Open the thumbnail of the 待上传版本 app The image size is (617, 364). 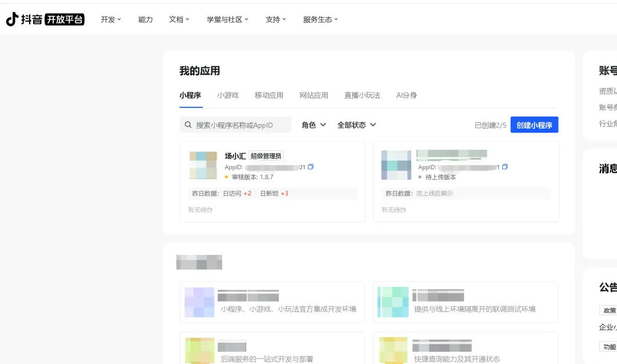pyautogui.click(x=396, y=165)
